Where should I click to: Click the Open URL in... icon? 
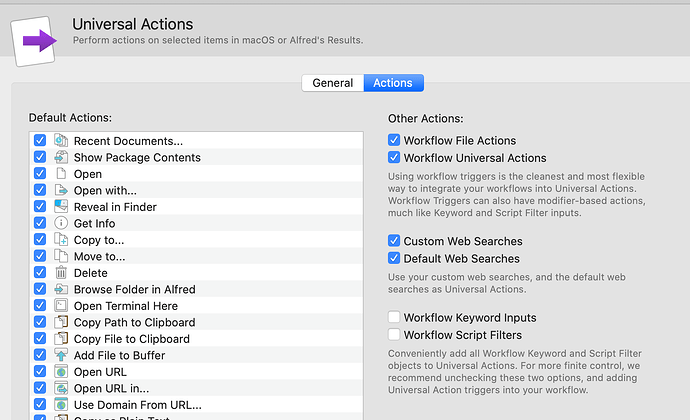pyautogui.click(x=61, y=388)
